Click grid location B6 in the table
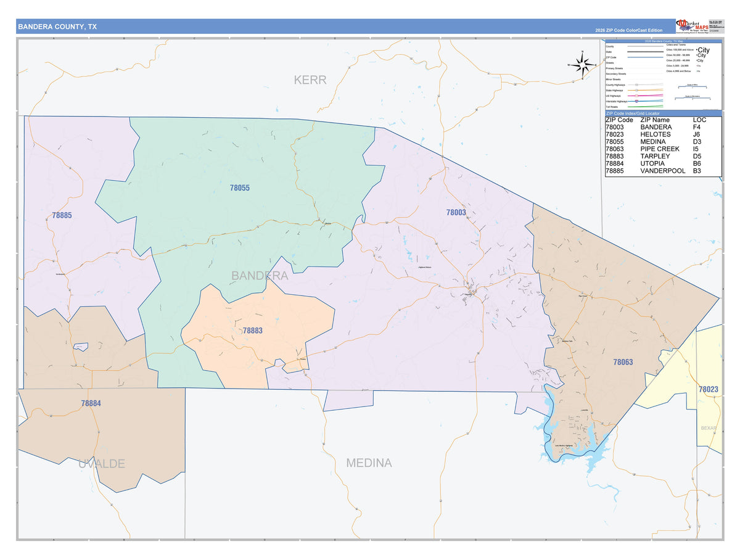Image resolution: width=740 pixels, height=560 pixels. click(697, 164)
